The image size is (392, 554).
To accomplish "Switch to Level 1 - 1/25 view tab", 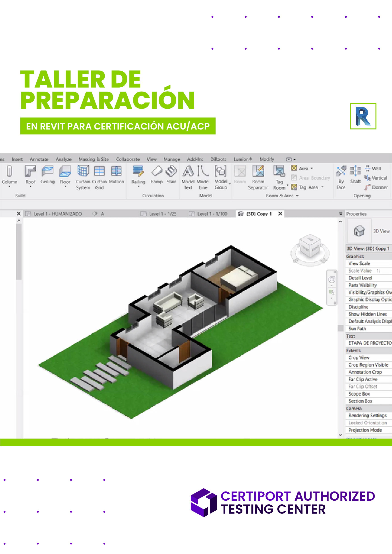I will (159, 214).
